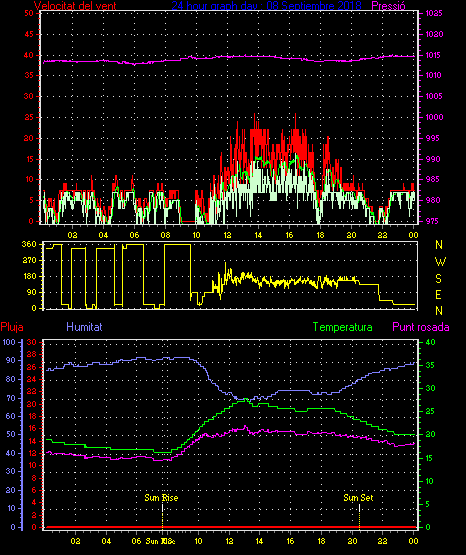Viewport: 466px width, 555px height.
Task: Click the red "22" rain axis value
Action: click(x=31, y=391)
